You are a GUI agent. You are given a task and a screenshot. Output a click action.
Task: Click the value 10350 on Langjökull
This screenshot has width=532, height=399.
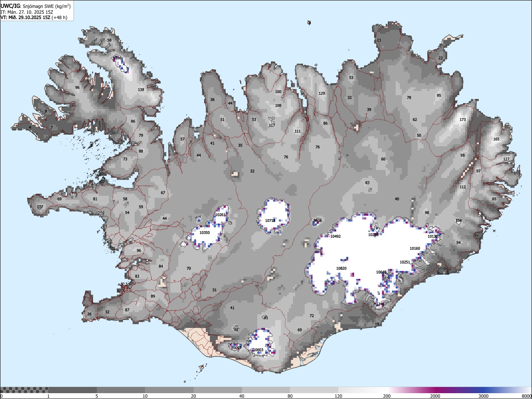[204, 233]
